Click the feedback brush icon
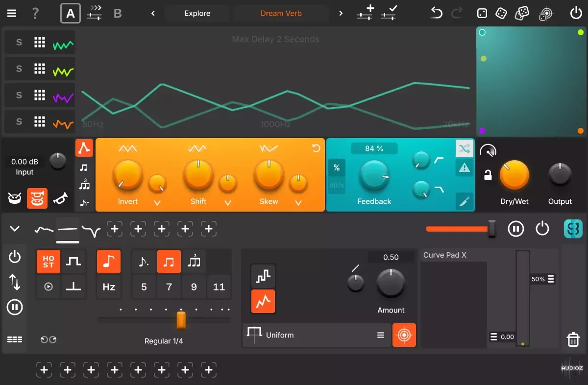This screenshot has width=588, height=385. pyautogui.click(x=464, y=201)
